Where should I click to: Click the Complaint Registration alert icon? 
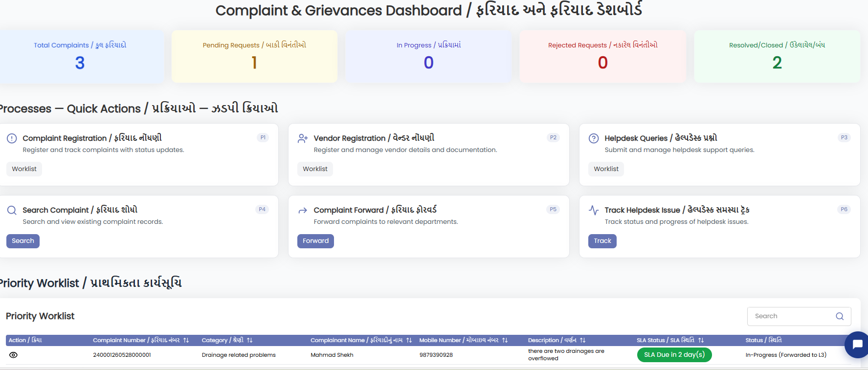point(12,138)
